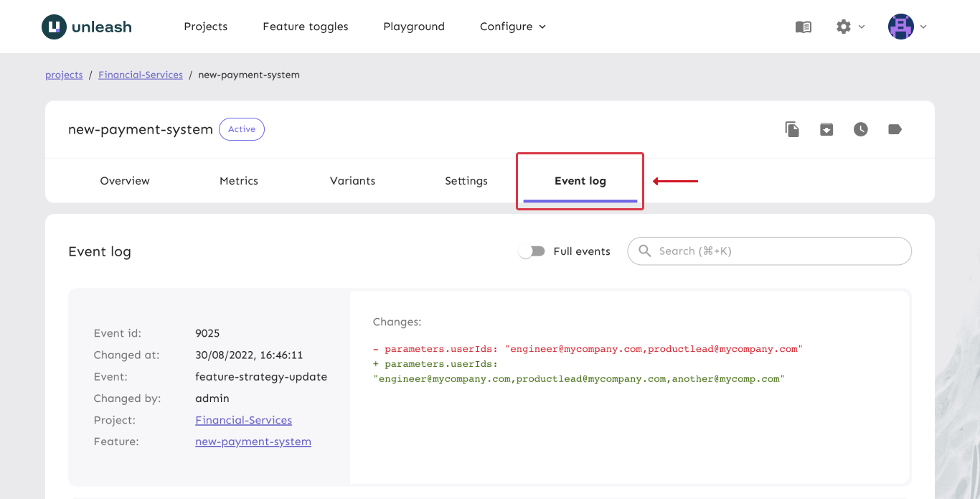This screenshot has height=499, width=980.
Task: Open the copy feature toggle icon
Action: pyautogui.click(x=792, y=129)
